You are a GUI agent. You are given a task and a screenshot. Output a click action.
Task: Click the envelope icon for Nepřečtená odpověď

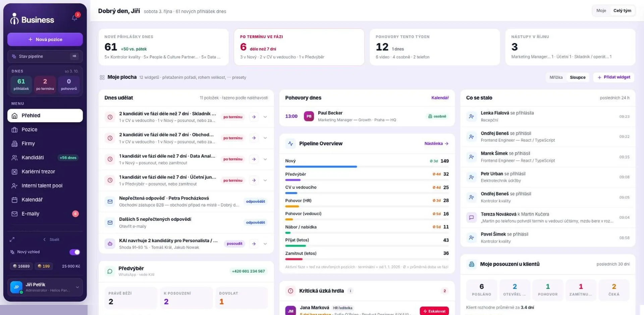110,201
